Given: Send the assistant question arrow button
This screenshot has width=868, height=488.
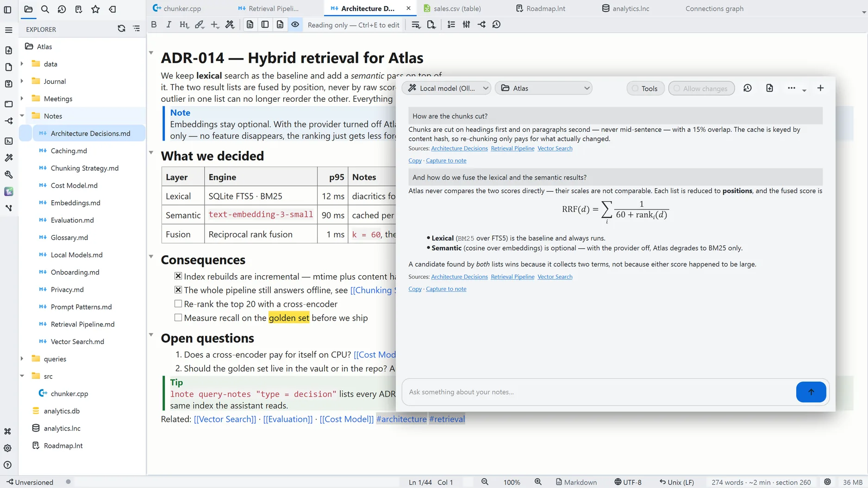Looking at the screenshot, I should 811,392.
